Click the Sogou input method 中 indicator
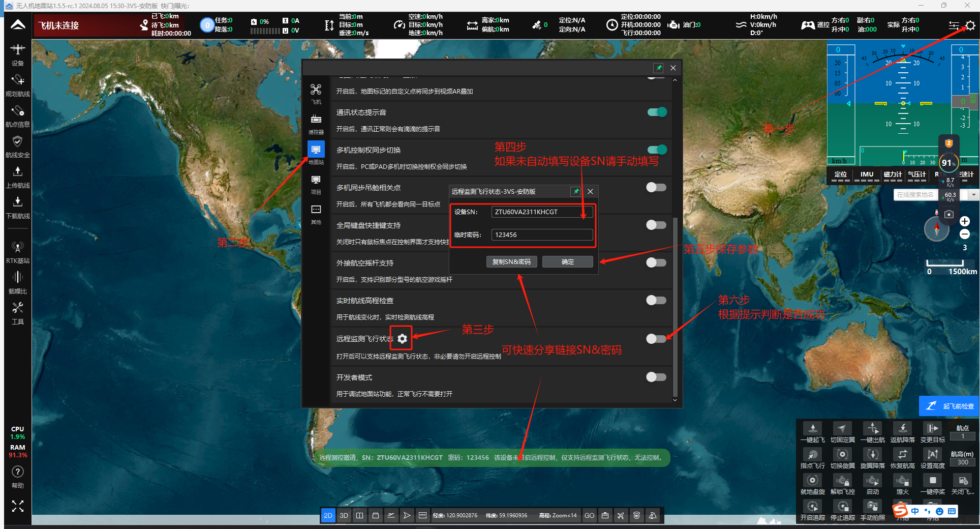 point(915,511)
